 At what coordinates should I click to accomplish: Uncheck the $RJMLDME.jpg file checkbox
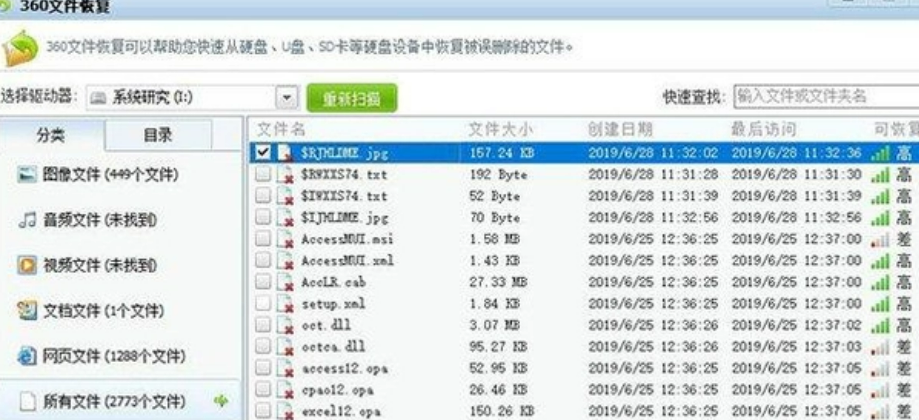tap(263, 153)
